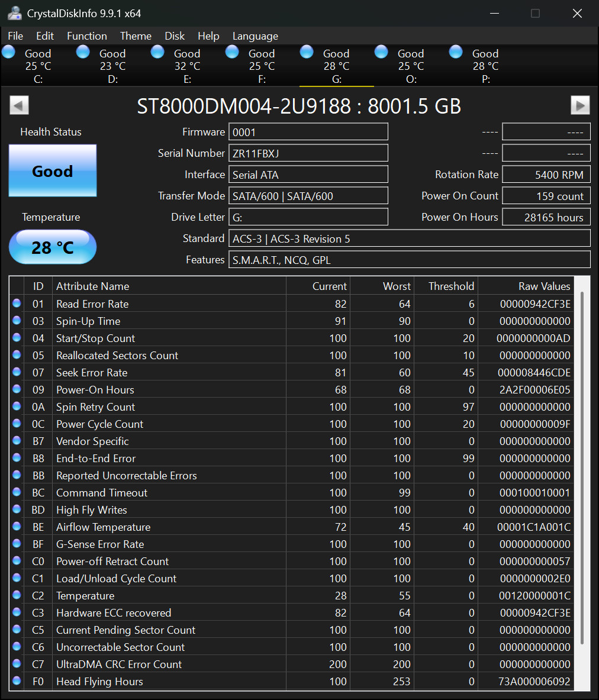The width and height of the screenshot is (599, 700).
Task: Click the E: drive temperature 32 °C label
Action: [x=187, y=66]
